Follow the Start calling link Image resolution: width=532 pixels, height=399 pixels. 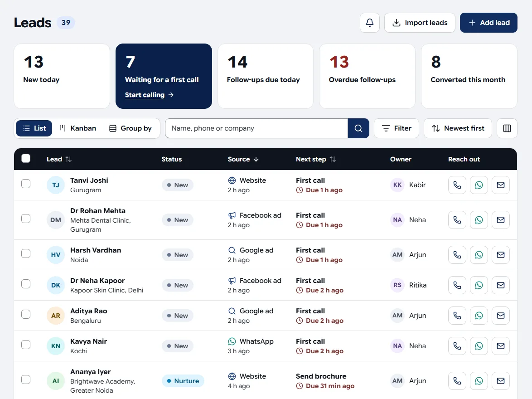tap(149, 95)
